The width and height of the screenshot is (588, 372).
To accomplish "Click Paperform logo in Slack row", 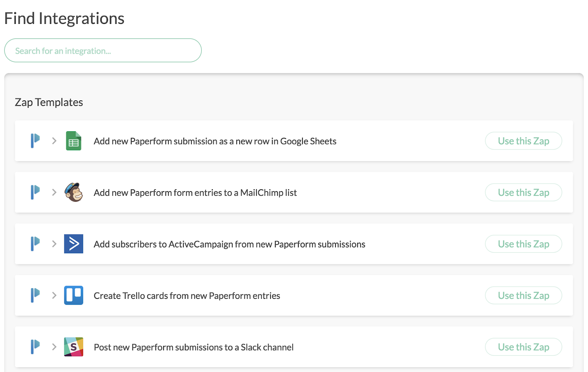I will (x=35, y=347).
